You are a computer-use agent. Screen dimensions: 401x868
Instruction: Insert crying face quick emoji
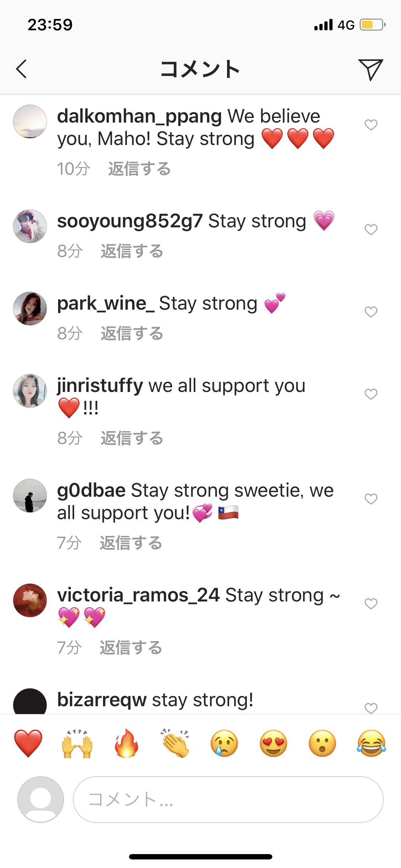pyautogui.click(x=224, y=743)
